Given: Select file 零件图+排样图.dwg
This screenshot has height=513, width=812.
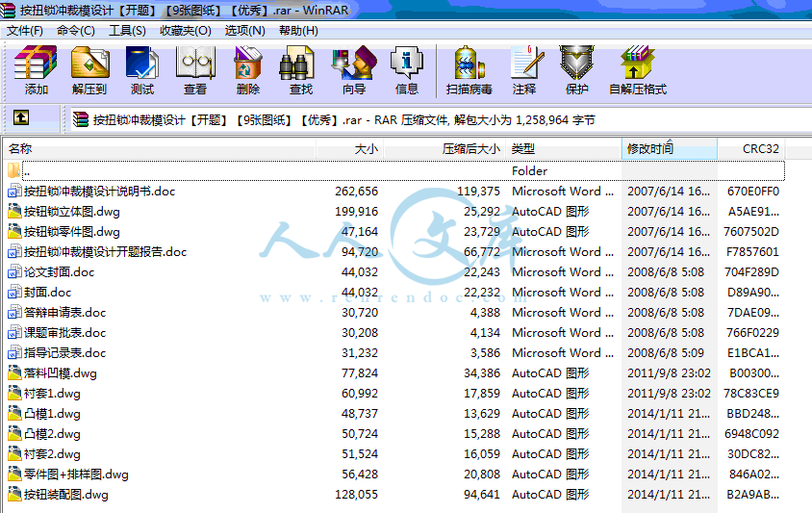Looking at the screenshot, I should (76, 475).
